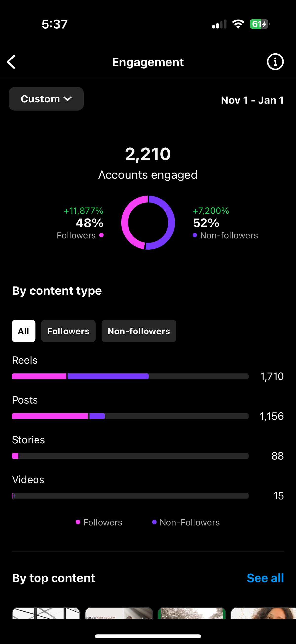Open the Custom date range dropdown

[46, 99]
